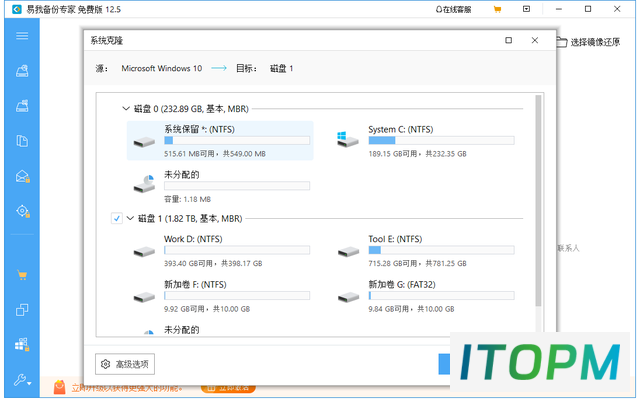Screen dimensions: 640x402
Task: Select the New Volume F: partition
Action: click(x=220, y=296)
